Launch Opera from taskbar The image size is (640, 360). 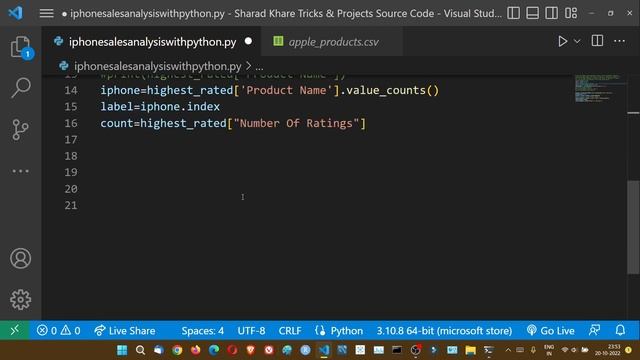pos(232,350)
